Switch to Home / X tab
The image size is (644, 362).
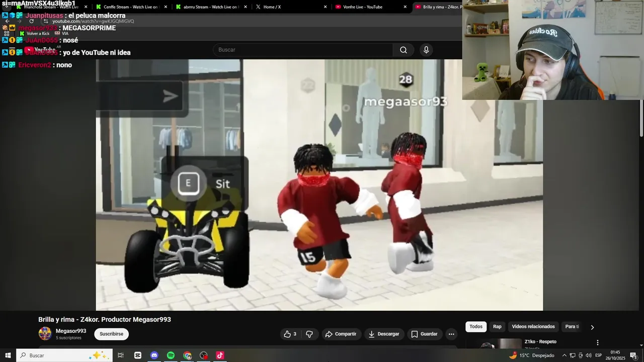[x=291, y=7]
